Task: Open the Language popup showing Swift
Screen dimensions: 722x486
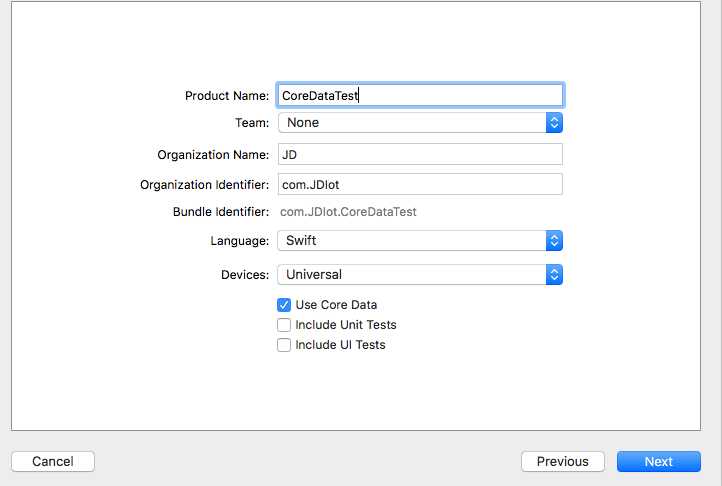Action: tap(411, 241)
